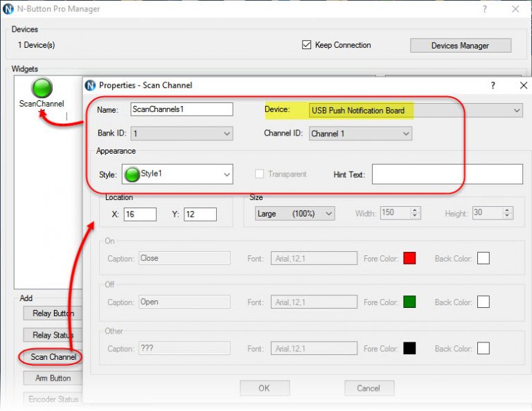Expand the Bank ID dropdown
This screenshot has height=411, width=532.
pos(226,134)
